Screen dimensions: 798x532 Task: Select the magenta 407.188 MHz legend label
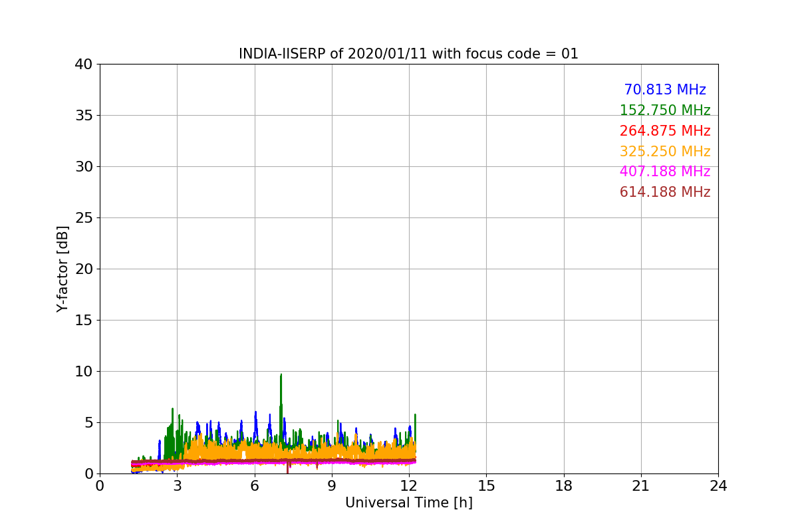(664, 172)
